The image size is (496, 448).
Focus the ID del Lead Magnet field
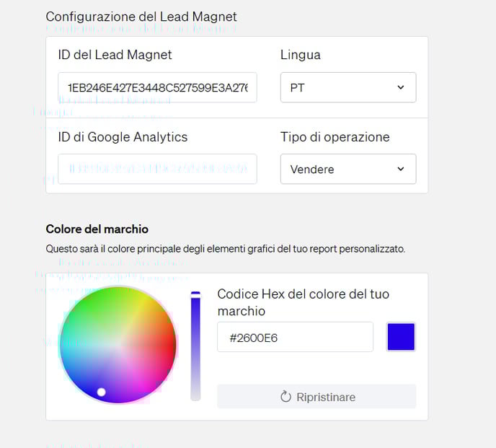(x=157, y=87)
